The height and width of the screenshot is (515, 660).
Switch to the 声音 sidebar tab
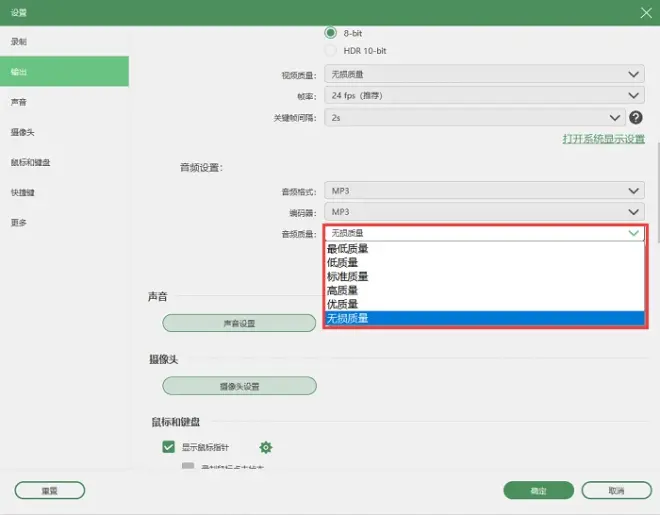click(64, 102)
